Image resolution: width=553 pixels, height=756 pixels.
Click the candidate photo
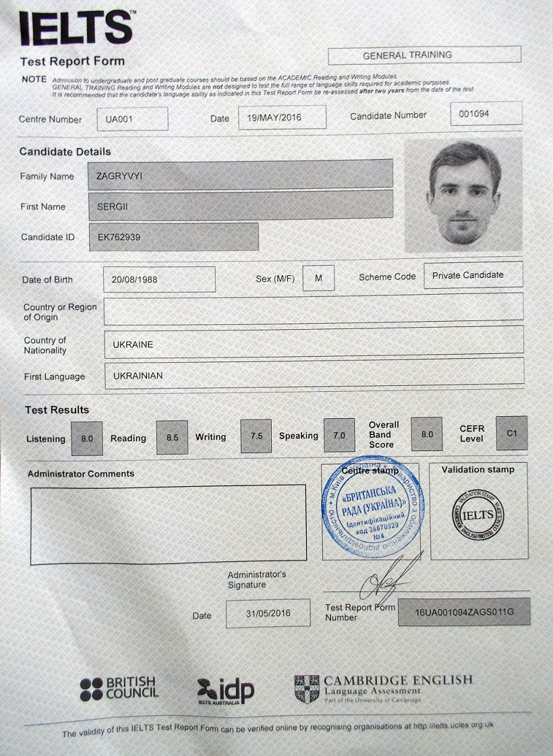[463, 195]
